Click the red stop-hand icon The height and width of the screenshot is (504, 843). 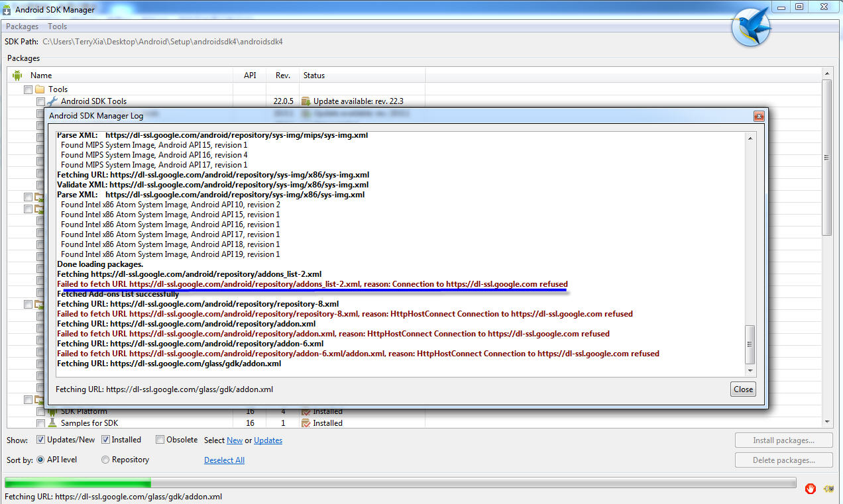pos(810,489)
